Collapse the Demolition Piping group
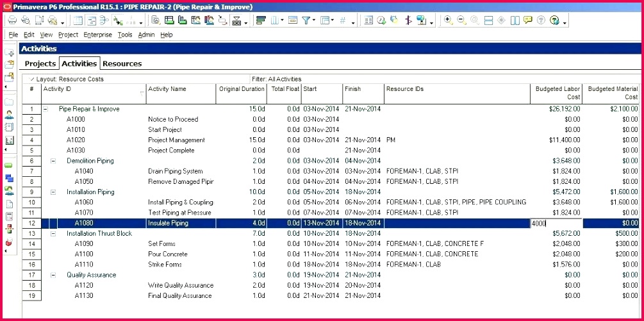This screenshot has height=321, width=644. coord(53,161)
